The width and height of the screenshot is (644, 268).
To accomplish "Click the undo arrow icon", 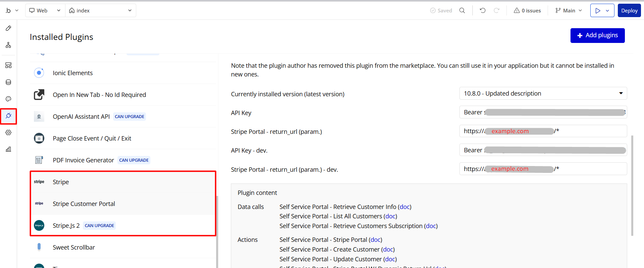I will 483,10.
